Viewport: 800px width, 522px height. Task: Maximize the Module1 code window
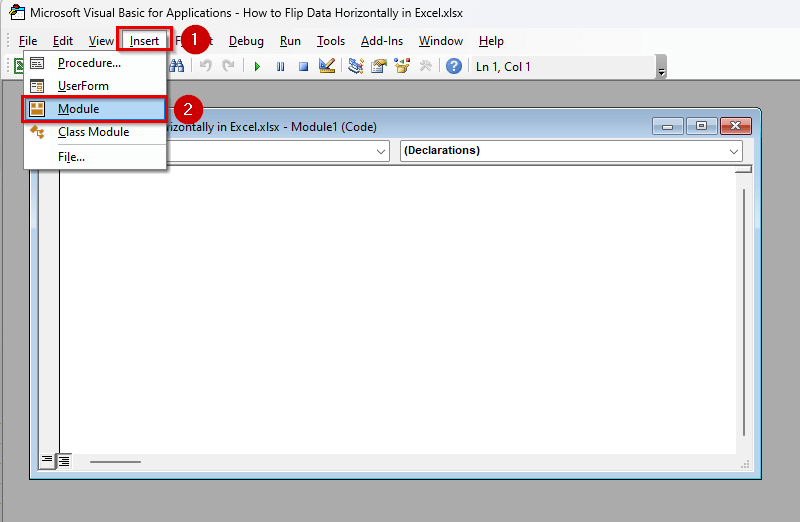(702, 126)
